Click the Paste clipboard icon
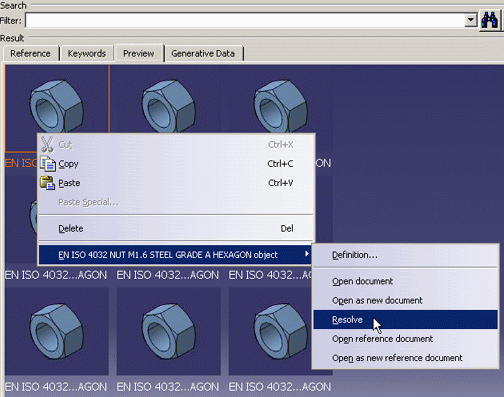This screenshot has width=504, height=397. point(47,183)
